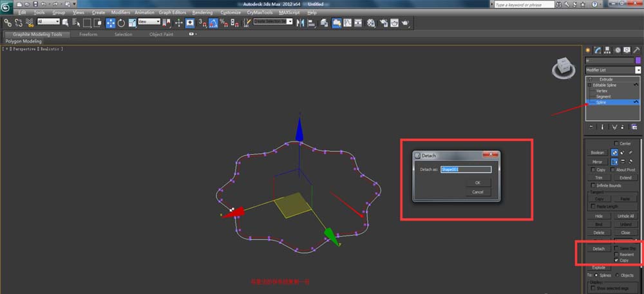This screenshot has width=644, height=294.
Task: Select the Objects radio button
Action: point(618,275)
